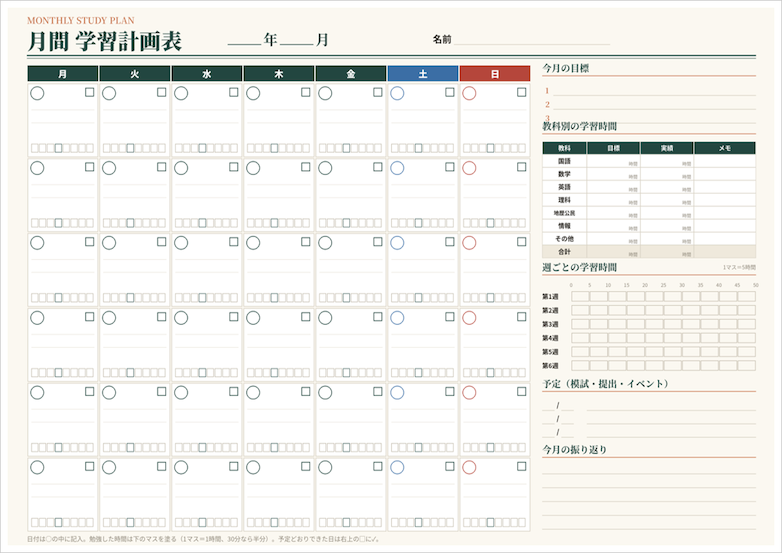
Task: Click the 第6週 week label
Action: click(x=551, y=366)
